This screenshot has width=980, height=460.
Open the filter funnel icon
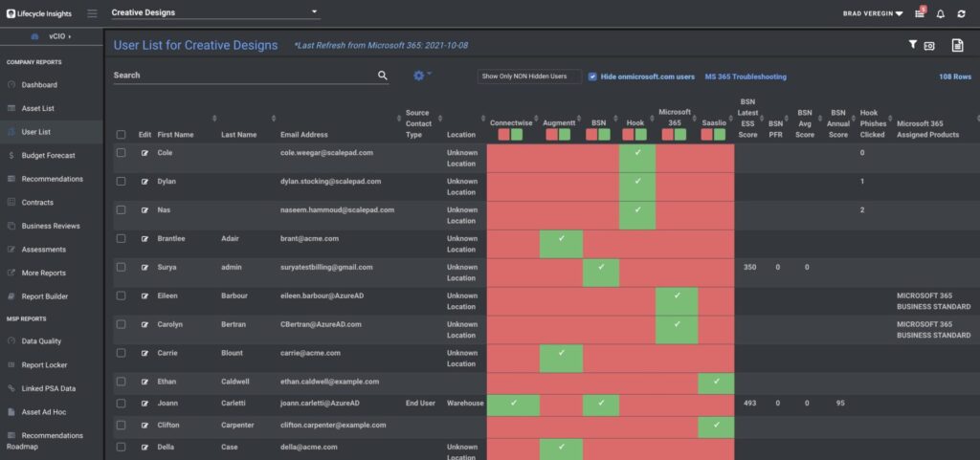coord(912,44)
